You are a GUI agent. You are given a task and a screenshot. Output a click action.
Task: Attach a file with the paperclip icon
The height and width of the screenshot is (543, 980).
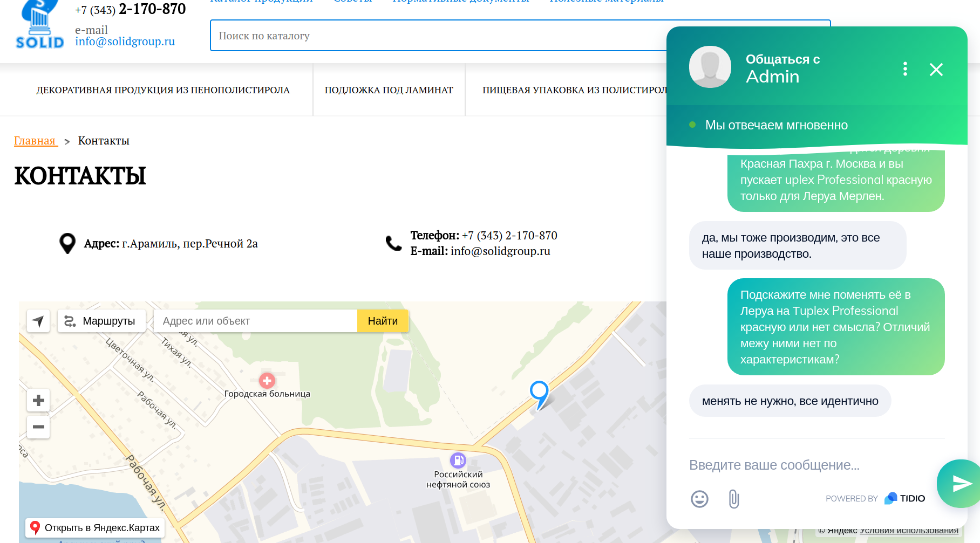(x=734, y=499)
